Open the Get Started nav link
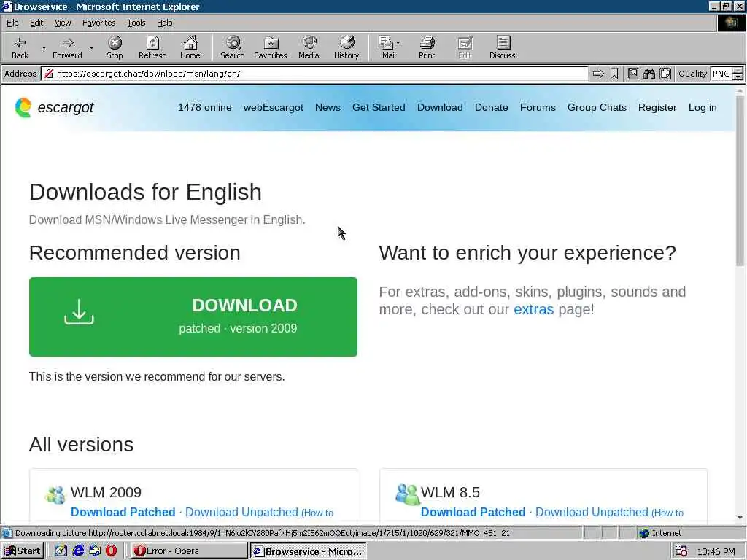The image size is (747, 560). tap(379, 107)
